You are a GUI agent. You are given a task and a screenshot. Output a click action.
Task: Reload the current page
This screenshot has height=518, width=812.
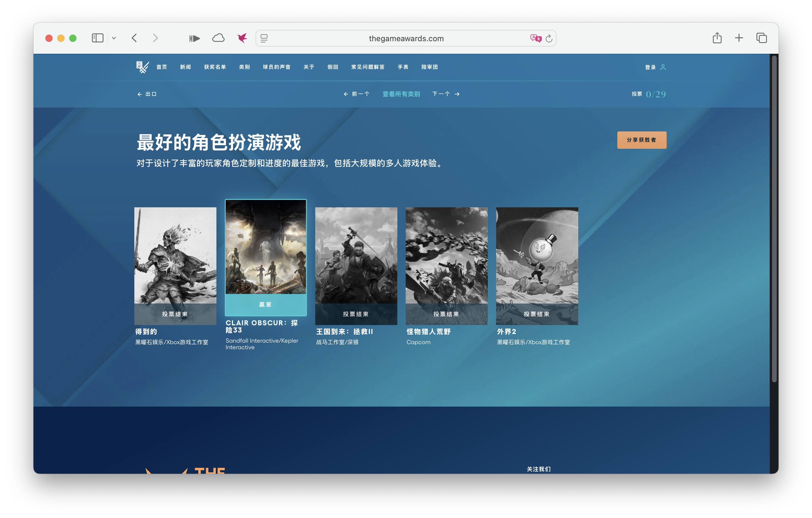(549, 38)
